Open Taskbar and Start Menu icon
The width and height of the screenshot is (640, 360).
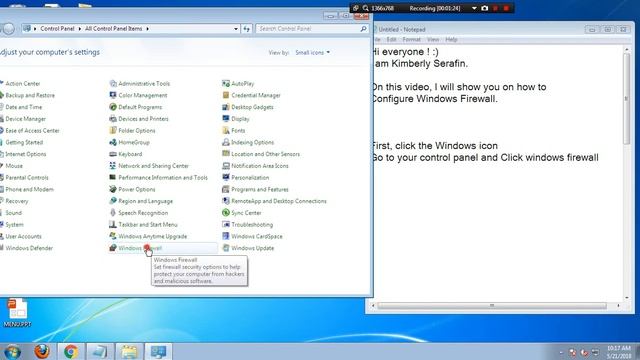tap(113, 224)
